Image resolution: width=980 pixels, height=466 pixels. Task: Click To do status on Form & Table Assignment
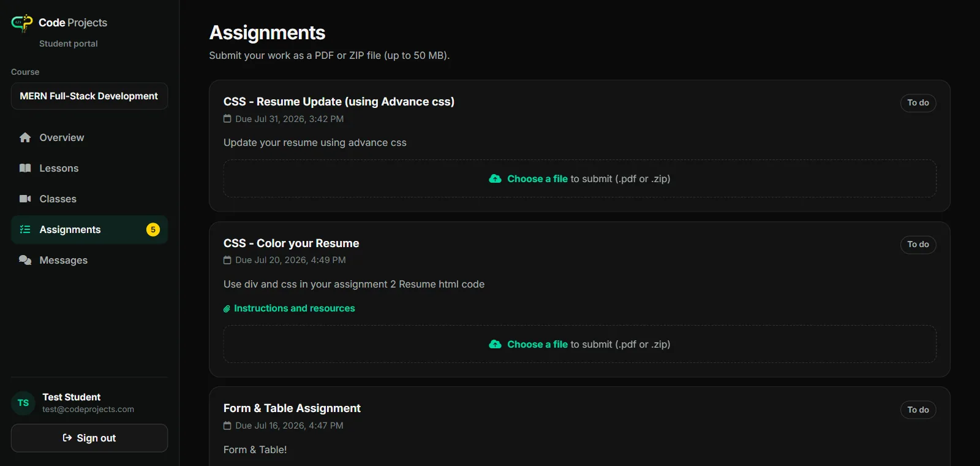coord(918,410)
